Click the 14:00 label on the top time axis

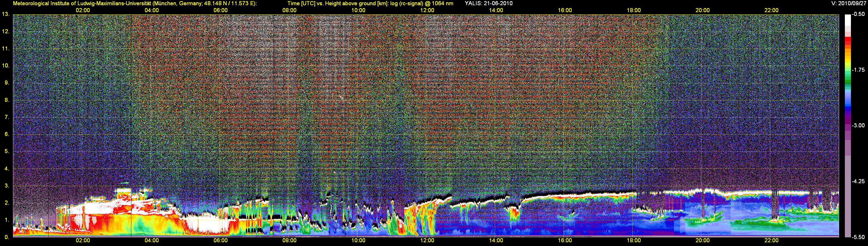(496, 10)
